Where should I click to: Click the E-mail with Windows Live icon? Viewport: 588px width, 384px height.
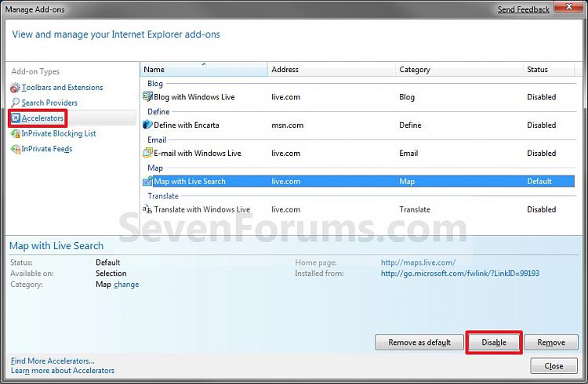(x=147, y=153)
